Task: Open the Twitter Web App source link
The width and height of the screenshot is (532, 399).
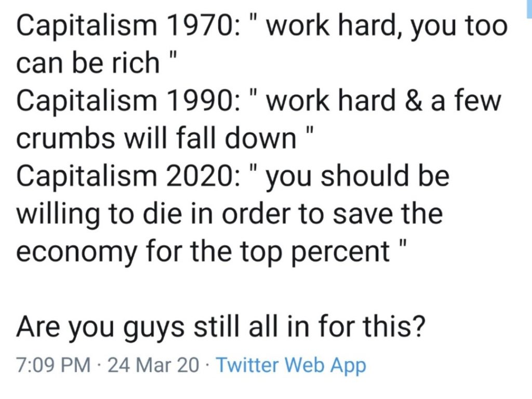Action: [x=290, y=366]
